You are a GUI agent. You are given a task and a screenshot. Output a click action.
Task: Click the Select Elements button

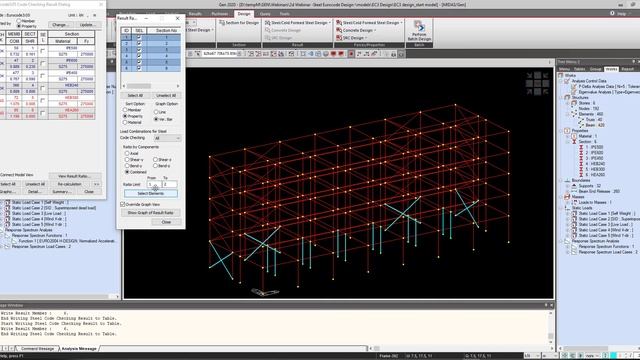click(151, 193)
